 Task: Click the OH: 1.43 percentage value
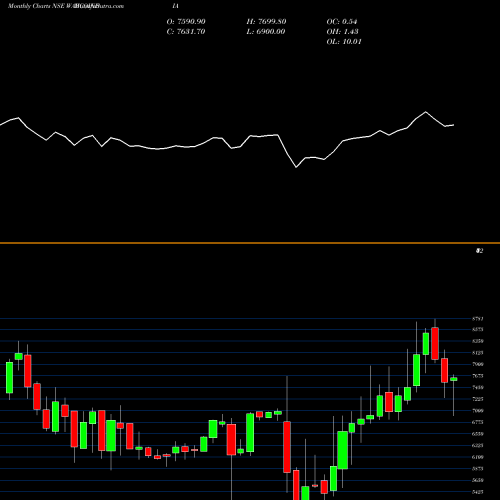point(342,32)
